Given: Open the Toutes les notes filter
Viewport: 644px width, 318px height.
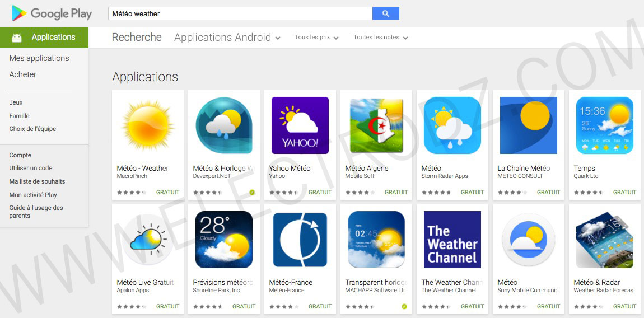Looking at the screenshot, I should [x=380, y=38].
